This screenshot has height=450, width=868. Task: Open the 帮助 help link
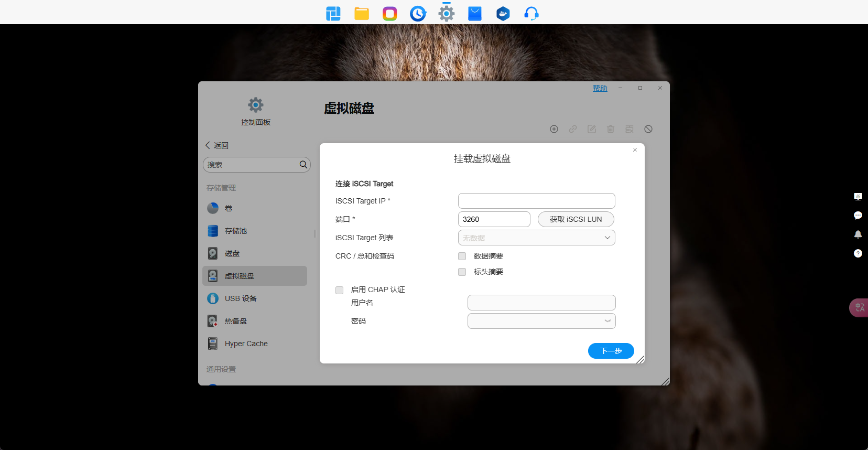tap(600, 88)
